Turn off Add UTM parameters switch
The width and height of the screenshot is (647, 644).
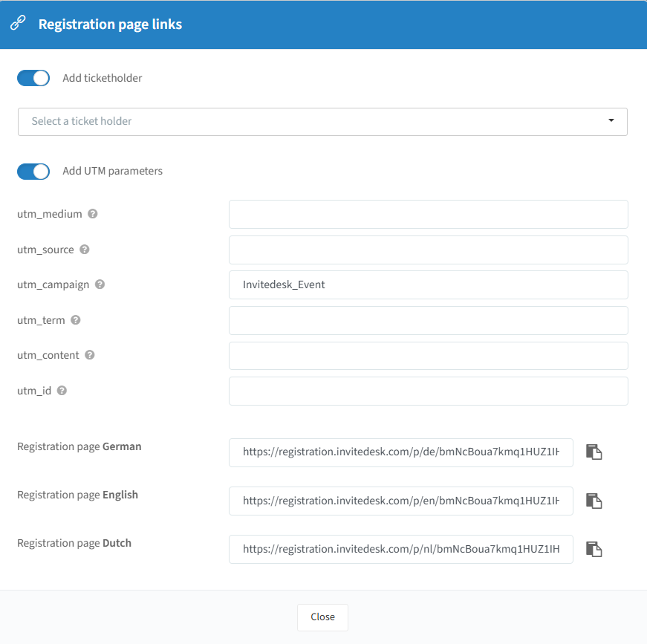pyautogui.click(x=33, y=171)
